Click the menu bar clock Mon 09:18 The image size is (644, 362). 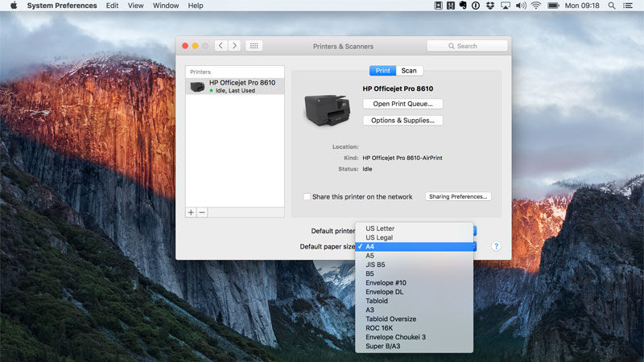(582, 6)
